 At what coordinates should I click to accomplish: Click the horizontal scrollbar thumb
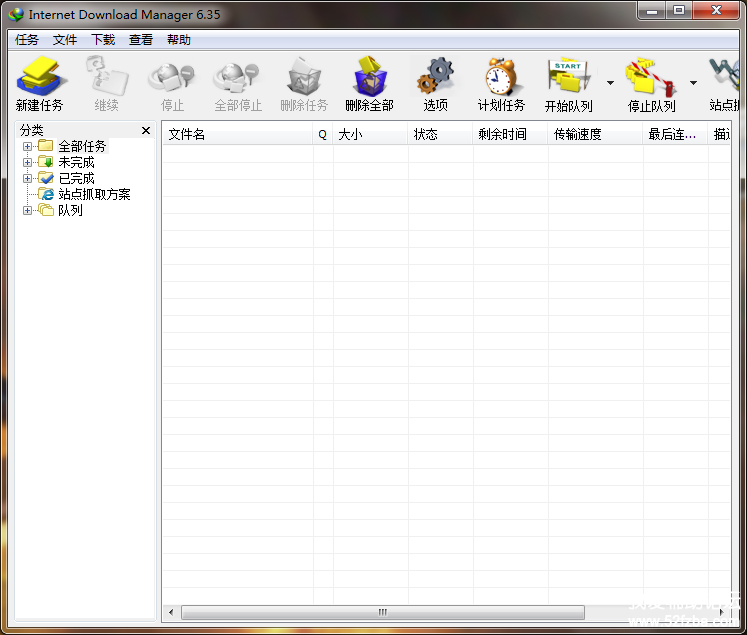(x=383, y=612)
